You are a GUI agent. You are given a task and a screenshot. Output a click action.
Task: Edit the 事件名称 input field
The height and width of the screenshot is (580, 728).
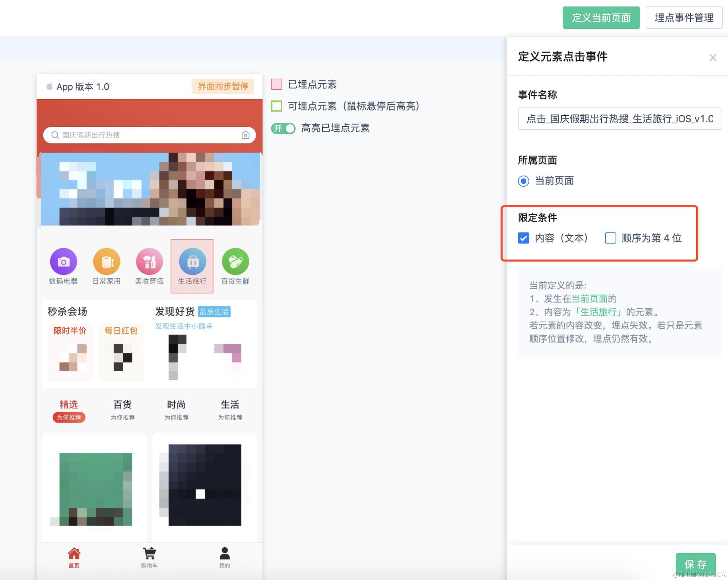pyautogui.click(x=619, y=119)
